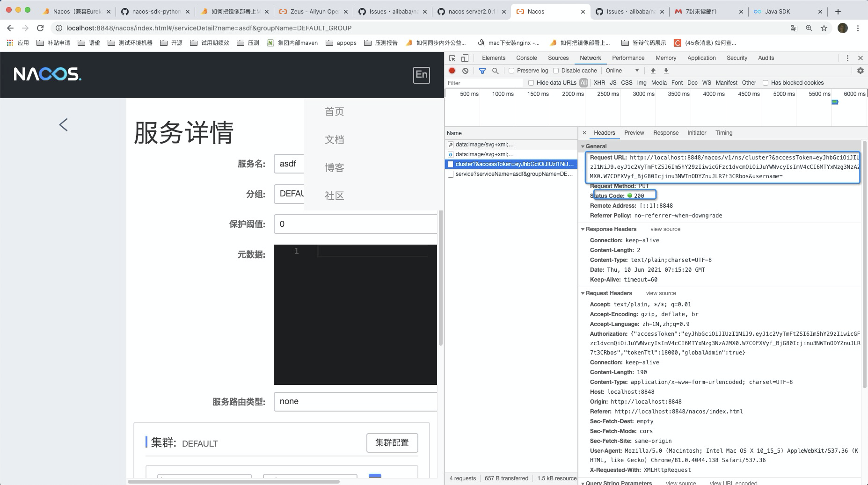Import HAR file with upload arrow
The height and width of the screenshot is (485, 868).
pos(653,71)
